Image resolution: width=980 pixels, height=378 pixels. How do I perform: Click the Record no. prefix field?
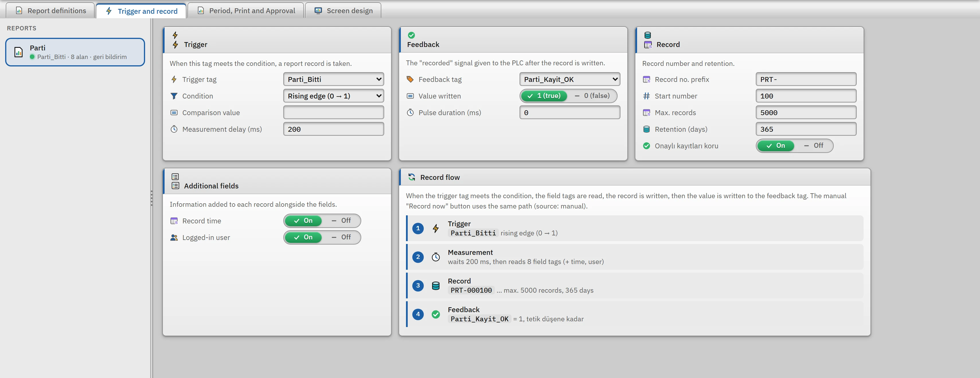tap(806, 79)
